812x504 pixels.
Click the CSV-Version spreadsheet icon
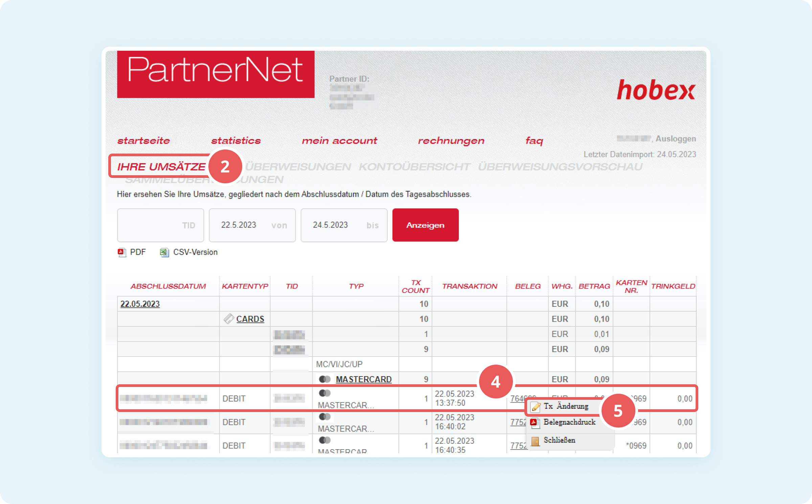(x=164, y=252)
